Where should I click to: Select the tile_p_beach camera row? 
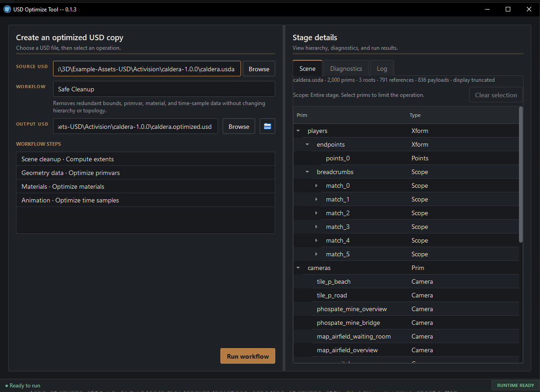[x=406, y=281]
